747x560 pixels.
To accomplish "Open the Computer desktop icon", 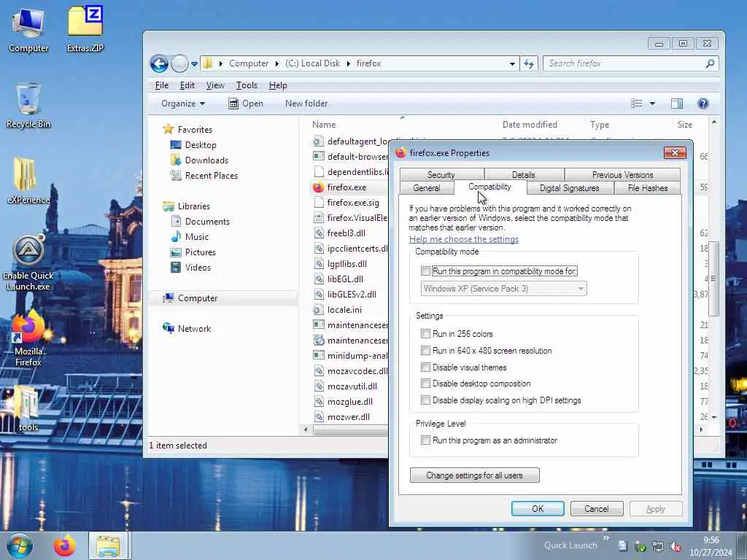I will (28, 29).
